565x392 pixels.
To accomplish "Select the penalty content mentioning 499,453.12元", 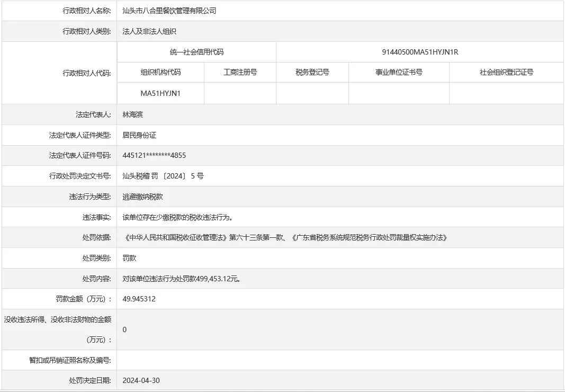I will point(184,279).
